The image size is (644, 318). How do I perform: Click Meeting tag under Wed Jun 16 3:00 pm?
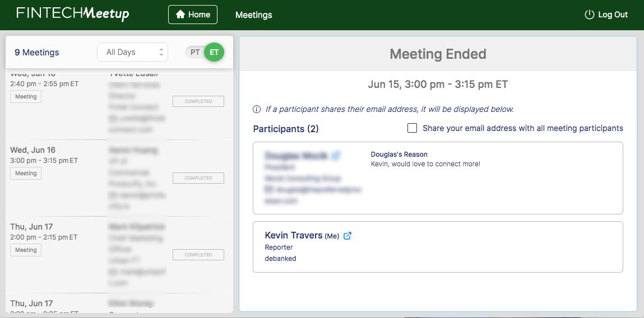pyautogui.click(x=26, y=174)
